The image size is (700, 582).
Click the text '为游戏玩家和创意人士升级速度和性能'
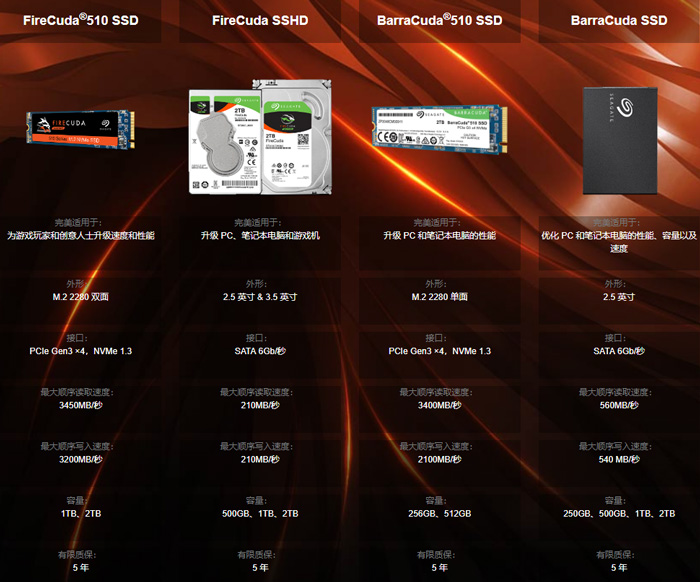(81, 235)
